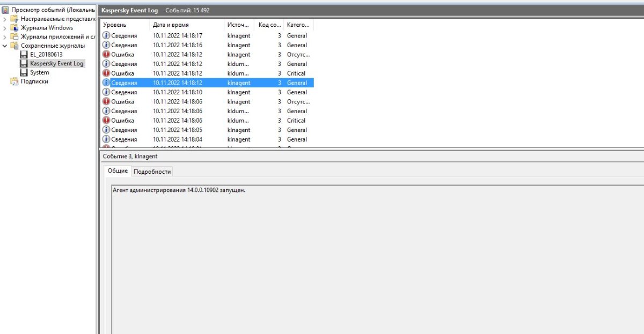This screenshot has width=644, height=334.
Task: Click the Event Viewer root node icon
Action: [x=5, y=10]
